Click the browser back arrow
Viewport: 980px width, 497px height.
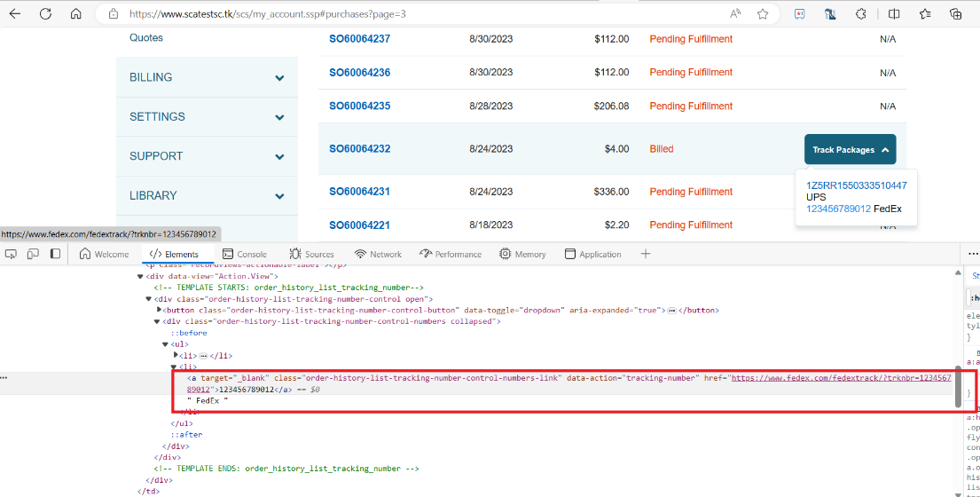point(15,14)
